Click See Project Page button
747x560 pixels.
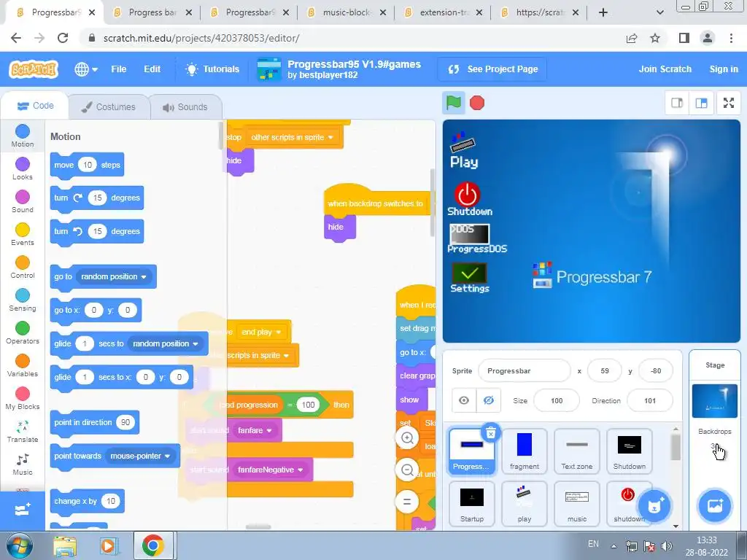[492, 69]
